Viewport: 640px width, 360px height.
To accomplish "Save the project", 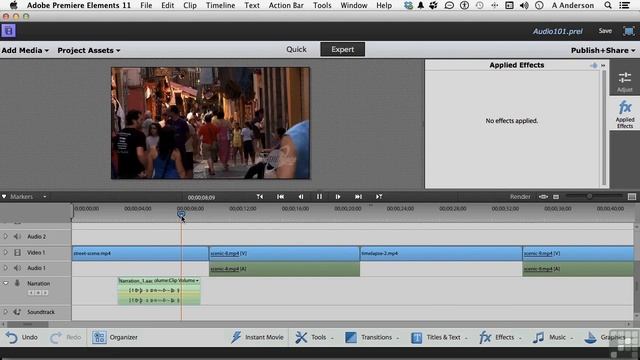I will [x=605, y=31].
